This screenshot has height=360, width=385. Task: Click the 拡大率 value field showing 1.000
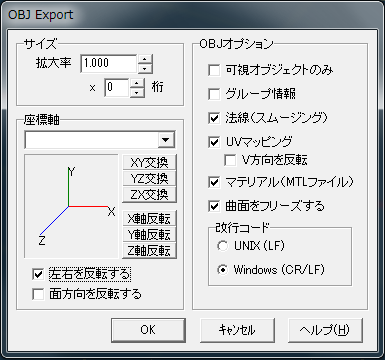click(109, 63)
